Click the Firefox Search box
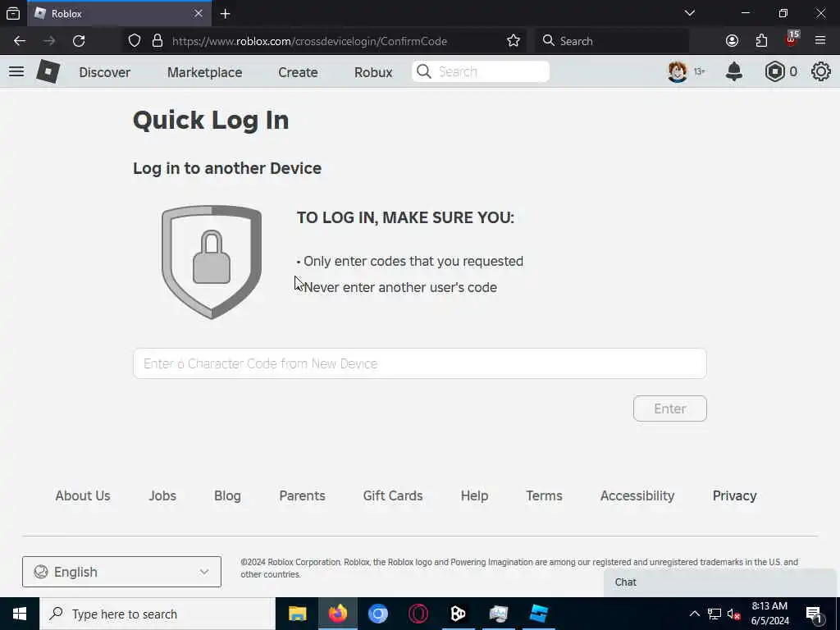This screenshot has width=840, height=630. point(612,41)
